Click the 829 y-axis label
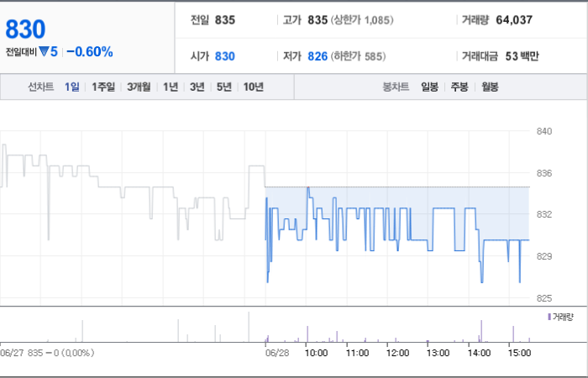This screenshot has height=378, width=588. 544,256
